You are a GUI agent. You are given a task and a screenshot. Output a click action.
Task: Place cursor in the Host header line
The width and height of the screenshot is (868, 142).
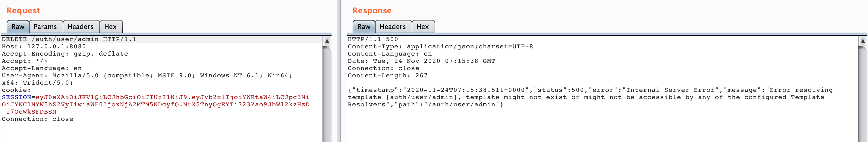[x=44, y=47]
